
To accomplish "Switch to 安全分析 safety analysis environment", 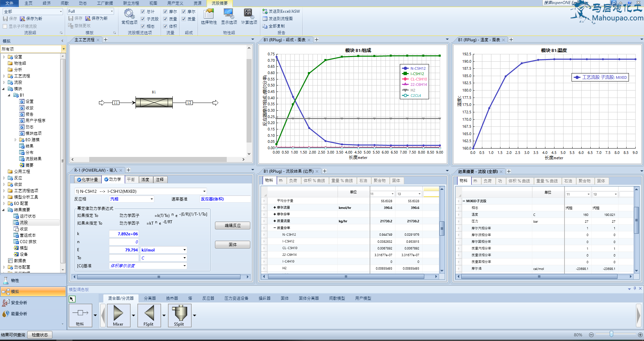I will 33,303.
